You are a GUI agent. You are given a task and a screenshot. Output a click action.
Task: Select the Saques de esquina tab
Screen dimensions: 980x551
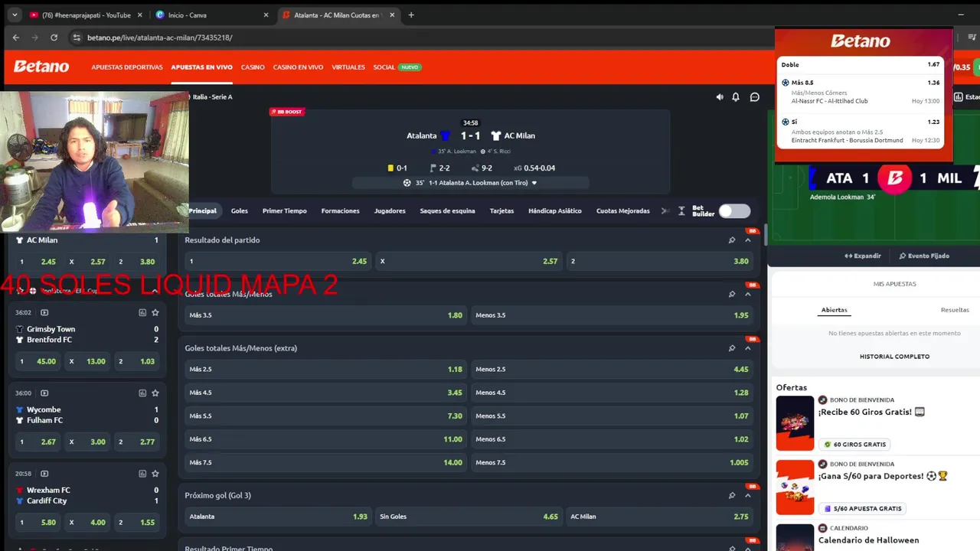click(x=447, y=210)
